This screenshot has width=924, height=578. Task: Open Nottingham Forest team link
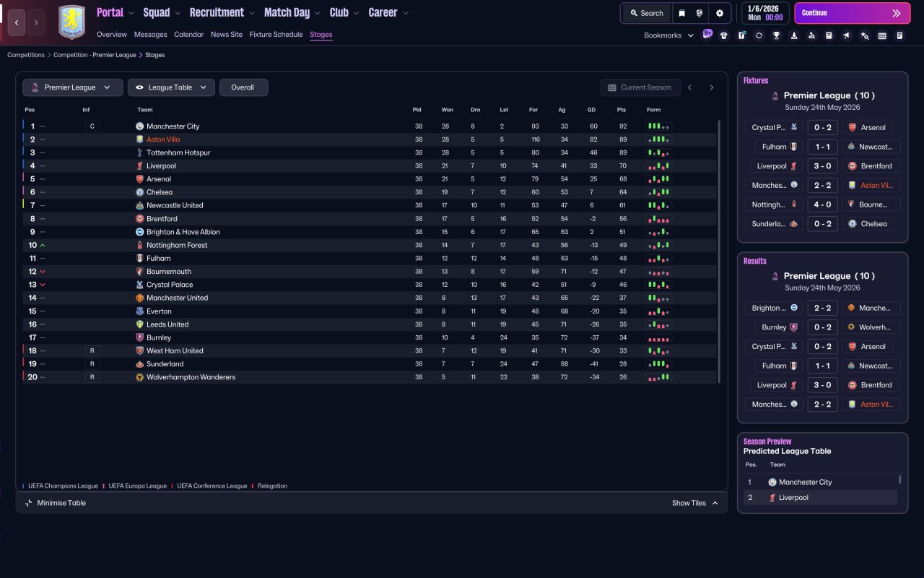click(177, 245)
